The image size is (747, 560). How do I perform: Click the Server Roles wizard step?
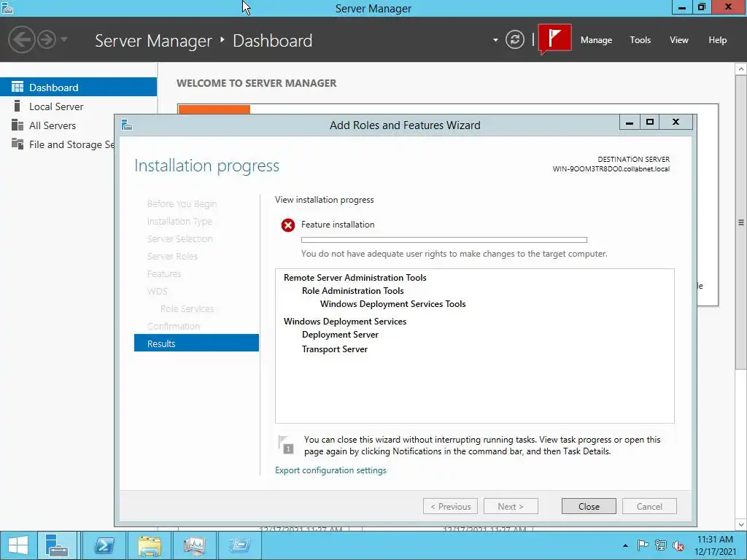[172, 256]
